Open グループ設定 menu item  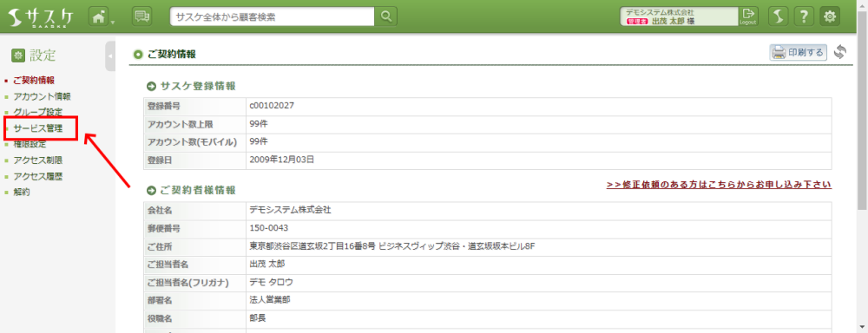tap(37, 112)
